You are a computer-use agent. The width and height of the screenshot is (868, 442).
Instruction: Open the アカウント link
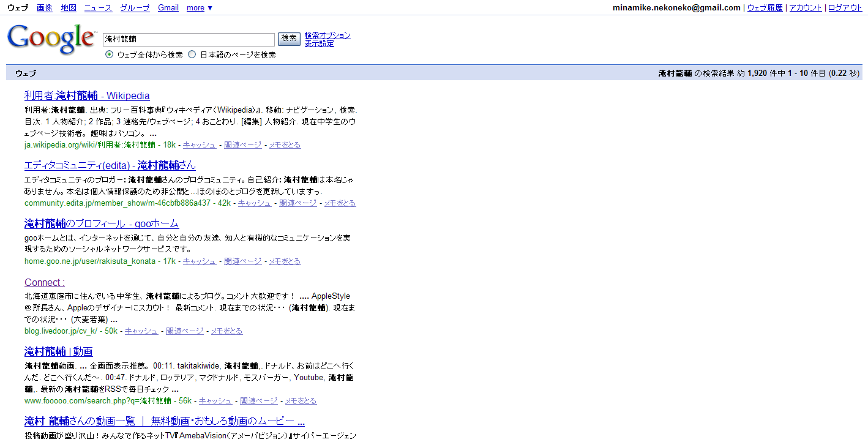(x=806, y=8)
